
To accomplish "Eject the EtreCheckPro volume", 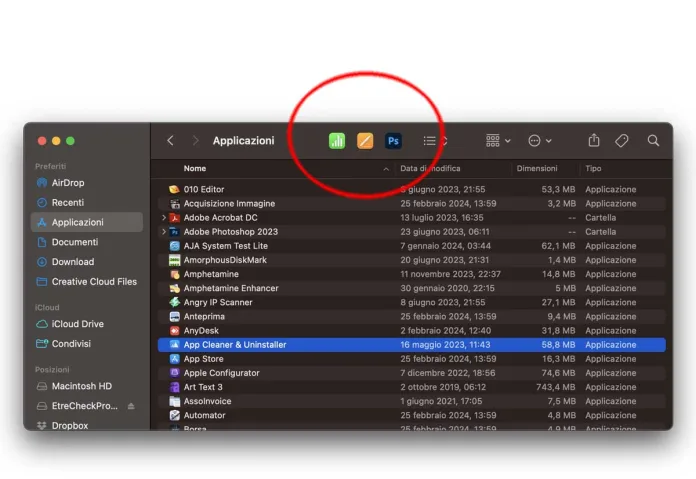I will click(x=131, y=406).
